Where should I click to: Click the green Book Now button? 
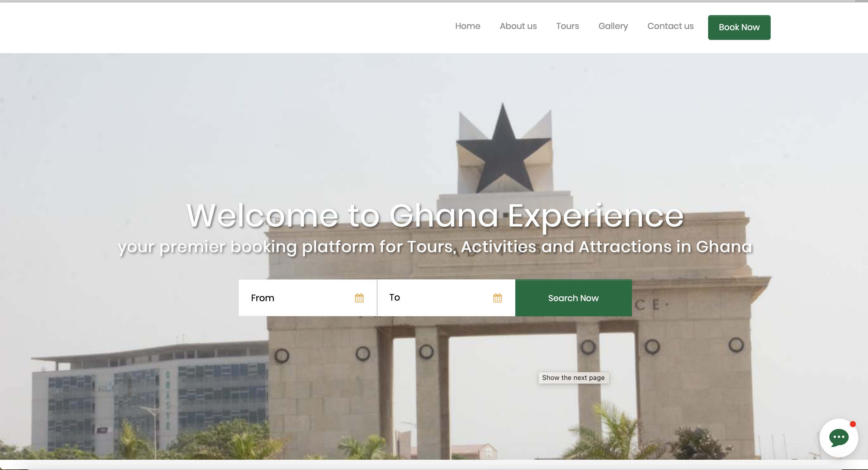tap(739, 27)
